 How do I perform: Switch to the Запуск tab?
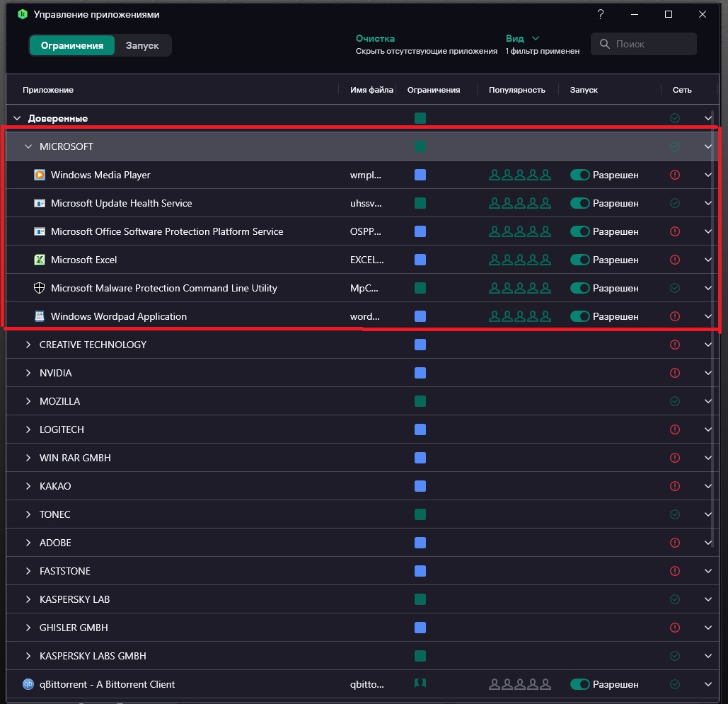142,45
